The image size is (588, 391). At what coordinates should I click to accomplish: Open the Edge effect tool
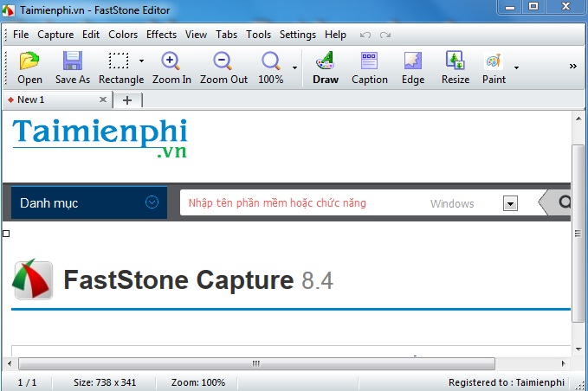tap(413, 67)
